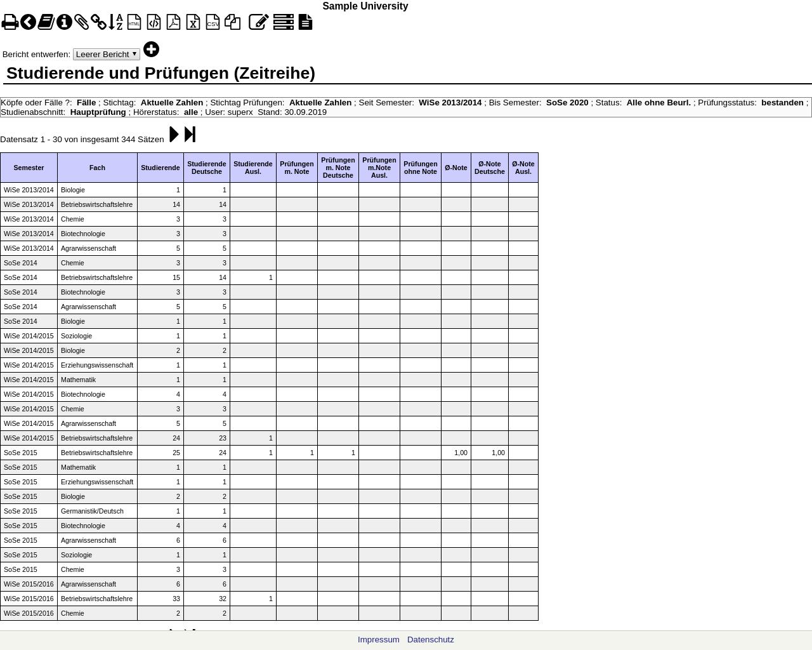
Task: Click the Datensatz 1 - 30 record count text
Action: [x=82, y=139]
